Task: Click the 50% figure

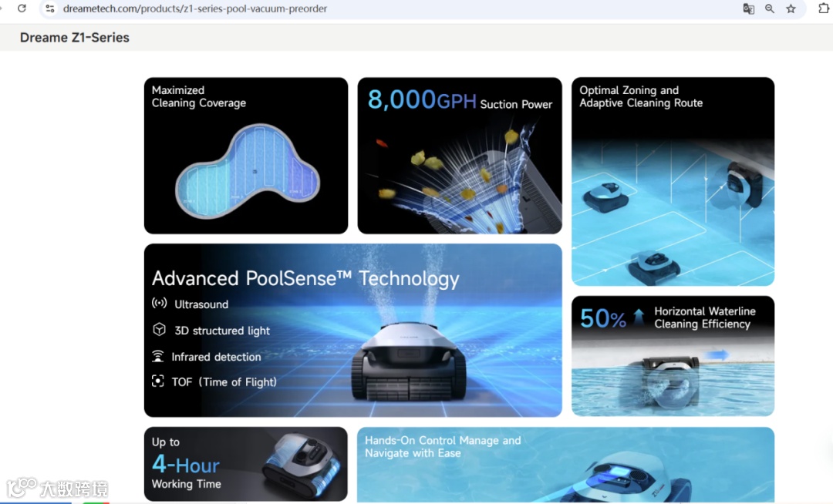Action: pos(603,318)
